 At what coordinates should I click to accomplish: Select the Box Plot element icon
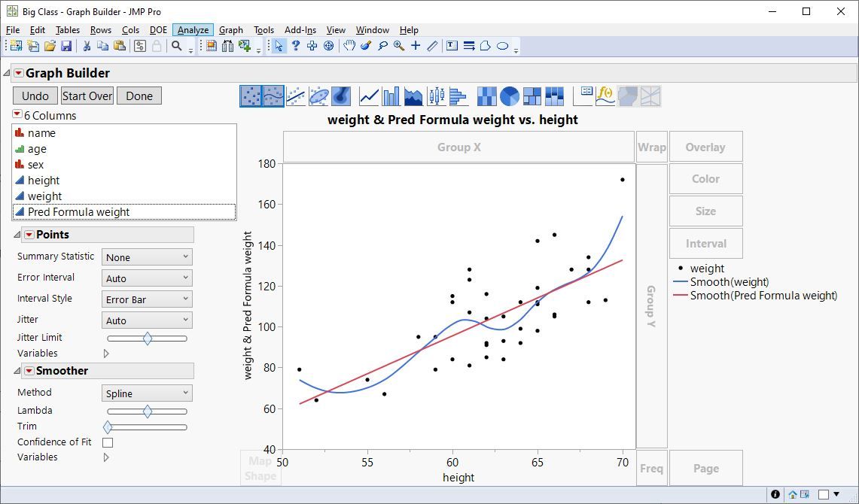click(x=436, y=96)
